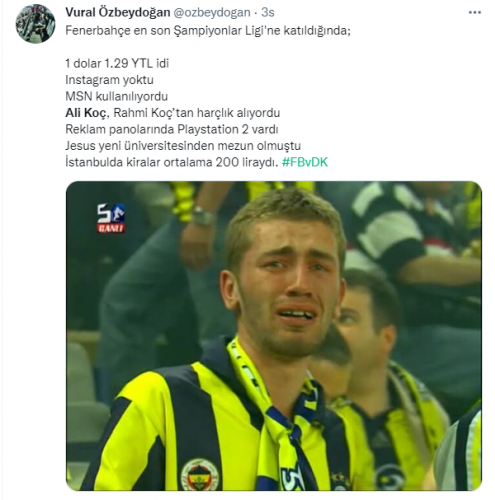Click the line starting Fenerbahçe en son
The height and width of the screenshot is (500, 495).
[x=208, y=31]
